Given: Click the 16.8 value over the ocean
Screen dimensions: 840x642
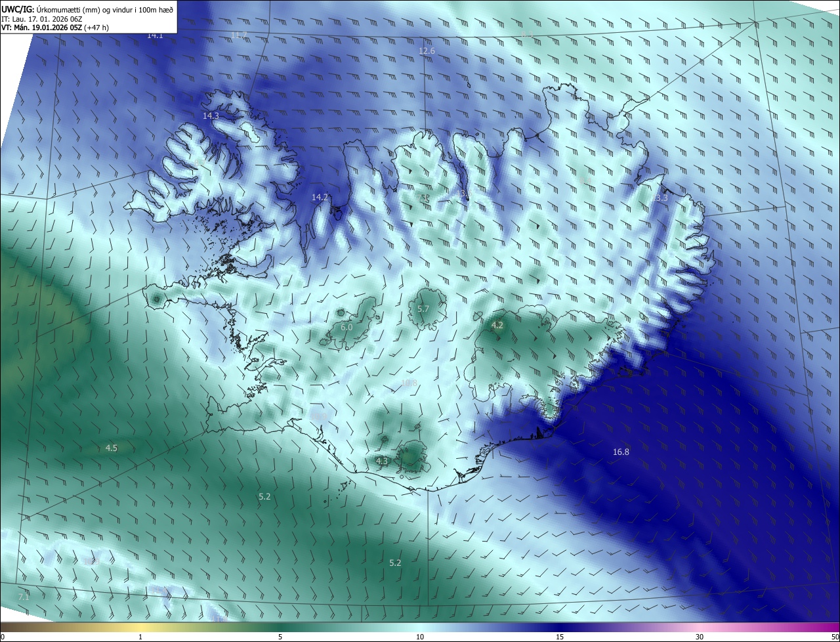Looking at the screenshot, I should pos(621,452).
